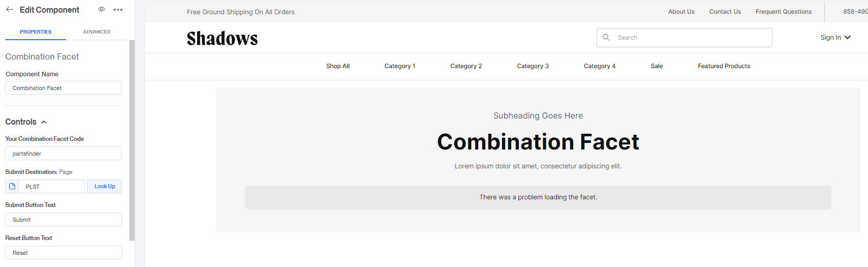The image size is (868, 267).
Task: Click the site Search box
Action: [684, 38]
